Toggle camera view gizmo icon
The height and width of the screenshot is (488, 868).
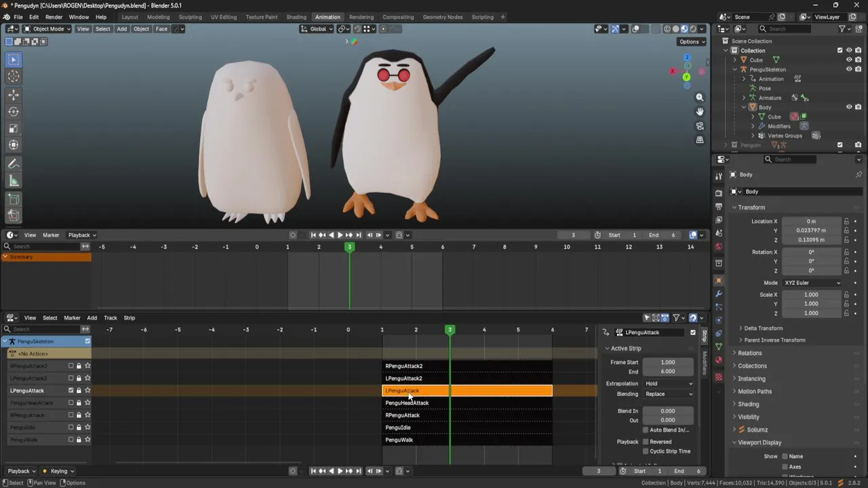[700, 126]
